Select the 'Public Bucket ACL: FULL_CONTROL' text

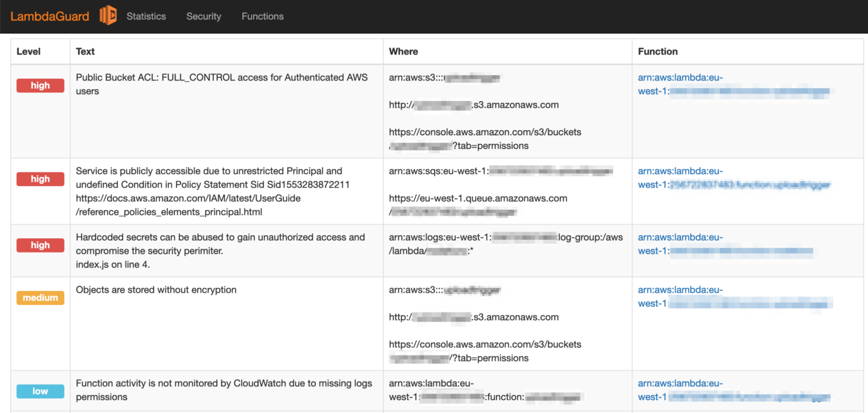pyautogui.click(x=222, y=84)
